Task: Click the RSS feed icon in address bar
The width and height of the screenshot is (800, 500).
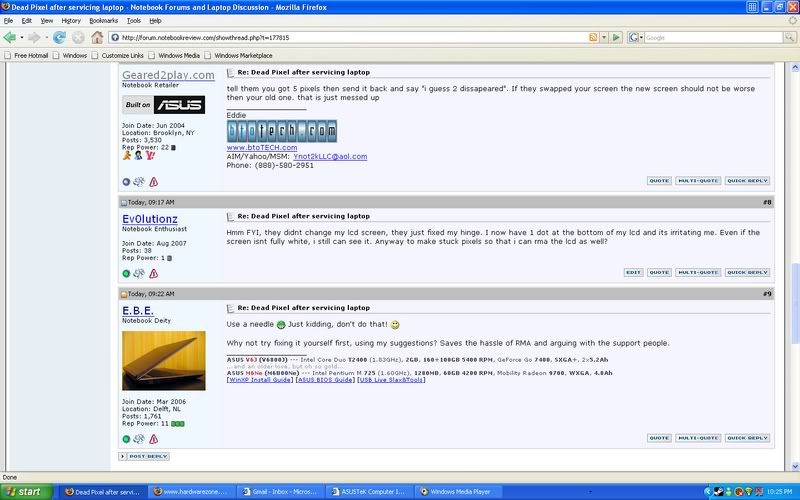Action: 593,37
